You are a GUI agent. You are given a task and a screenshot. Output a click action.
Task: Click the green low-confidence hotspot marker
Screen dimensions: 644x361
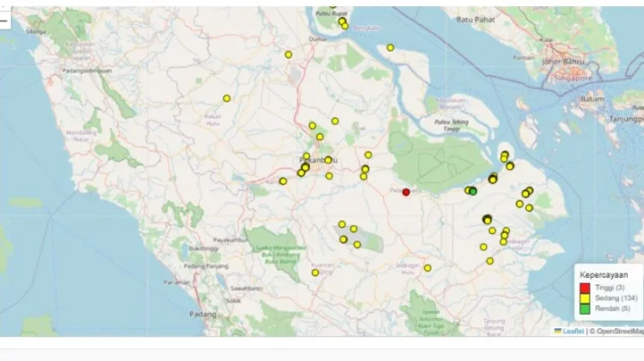click(473, 191)
